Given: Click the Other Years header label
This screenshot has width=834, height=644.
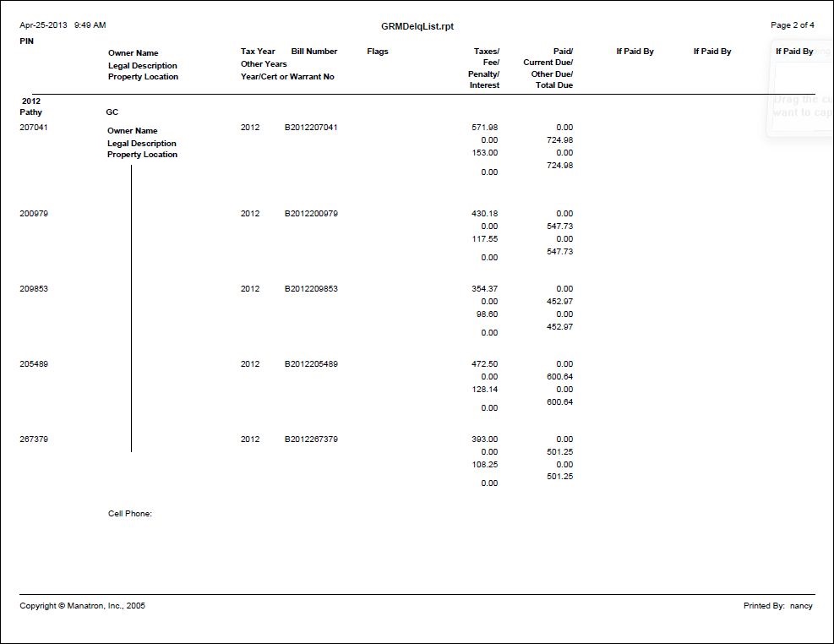Looking at the screenshot, I should click(264, 64).
